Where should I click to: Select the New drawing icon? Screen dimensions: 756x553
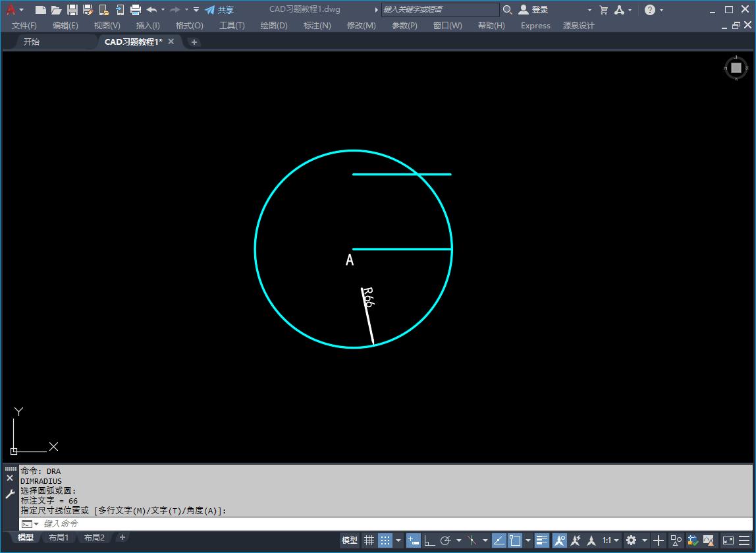(x=40, y=10)
